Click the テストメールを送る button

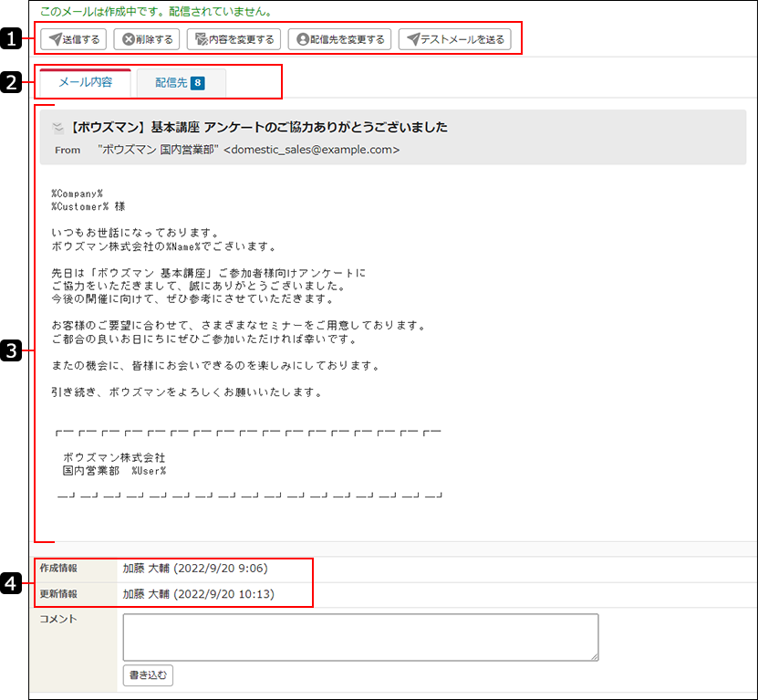click(455, 39)
